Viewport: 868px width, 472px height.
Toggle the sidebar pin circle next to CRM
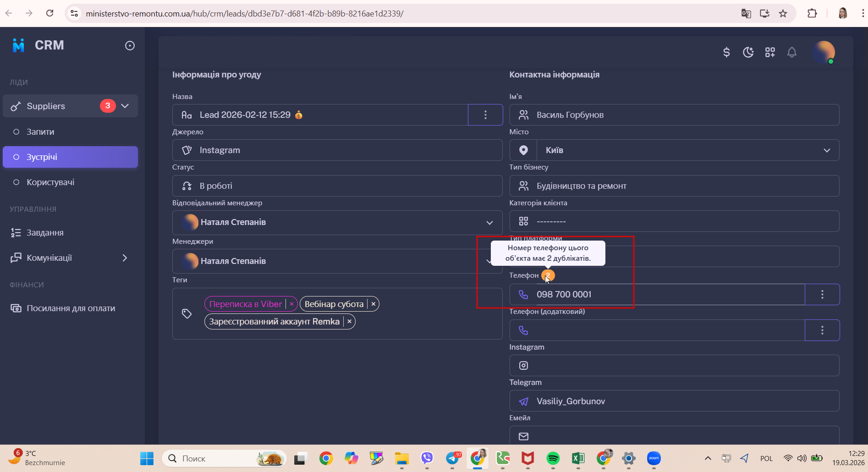(x=130, y=45)
